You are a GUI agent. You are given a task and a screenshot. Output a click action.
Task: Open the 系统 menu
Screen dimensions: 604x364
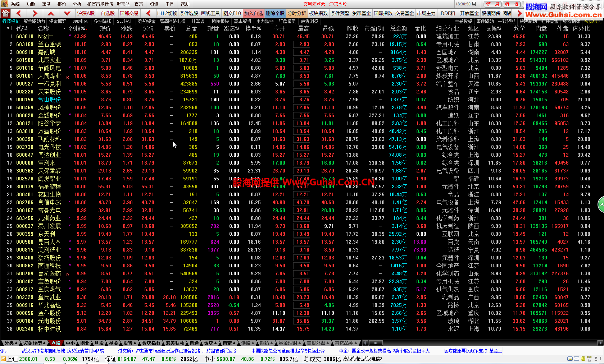[x=15, y=4]
